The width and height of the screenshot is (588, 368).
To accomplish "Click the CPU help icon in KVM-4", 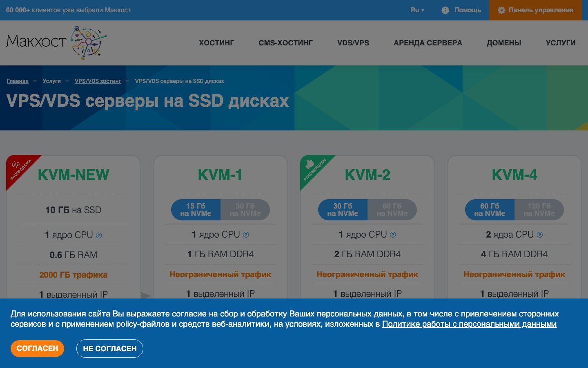I will coord(540,235).
